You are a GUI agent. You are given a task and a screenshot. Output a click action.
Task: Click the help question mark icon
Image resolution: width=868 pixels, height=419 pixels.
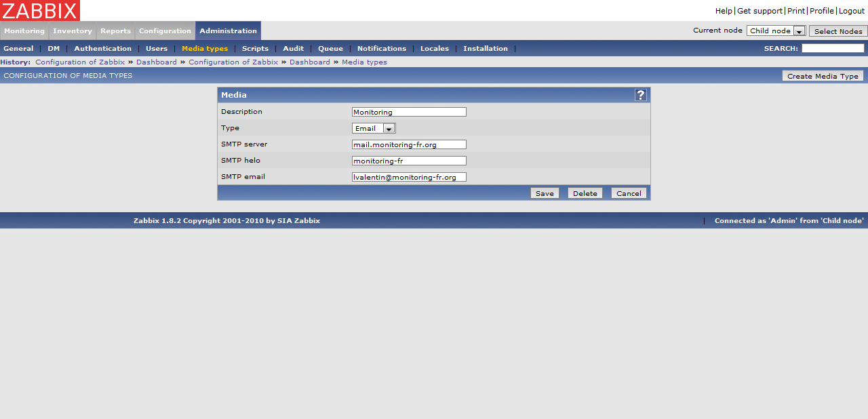[x=640, y=95]
